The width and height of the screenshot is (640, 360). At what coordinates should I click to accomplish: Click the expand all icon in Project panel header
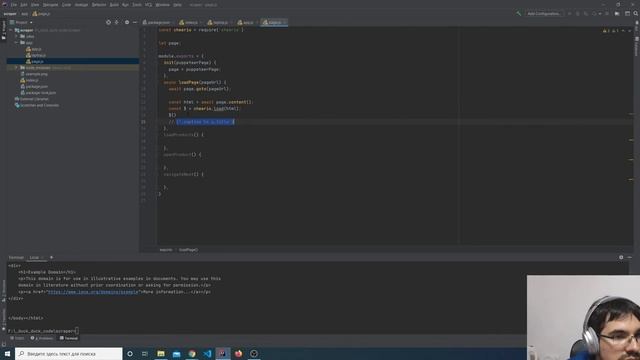(117, 22)
